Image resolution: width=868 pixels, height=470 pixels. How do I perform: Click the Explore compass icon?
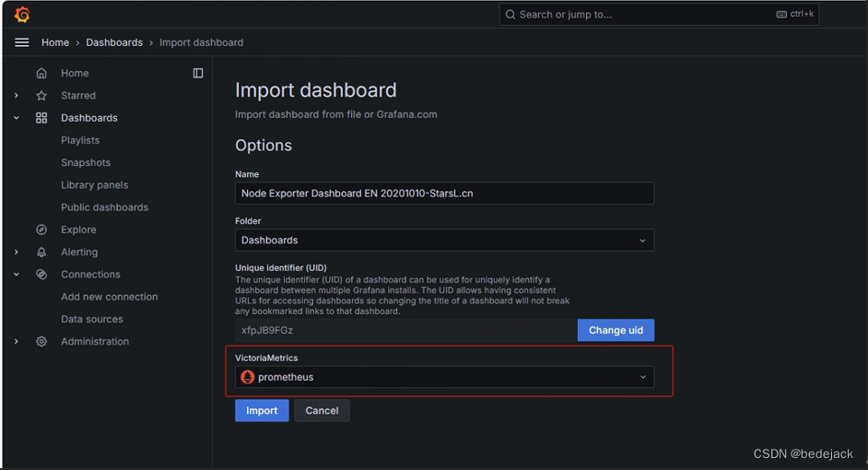click(41, 229)
